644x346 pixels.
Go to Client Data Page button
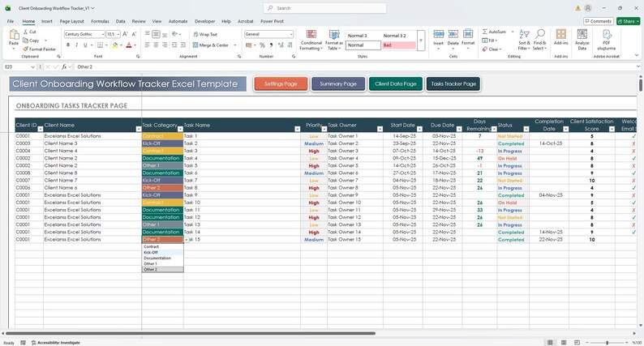[396, 83]
